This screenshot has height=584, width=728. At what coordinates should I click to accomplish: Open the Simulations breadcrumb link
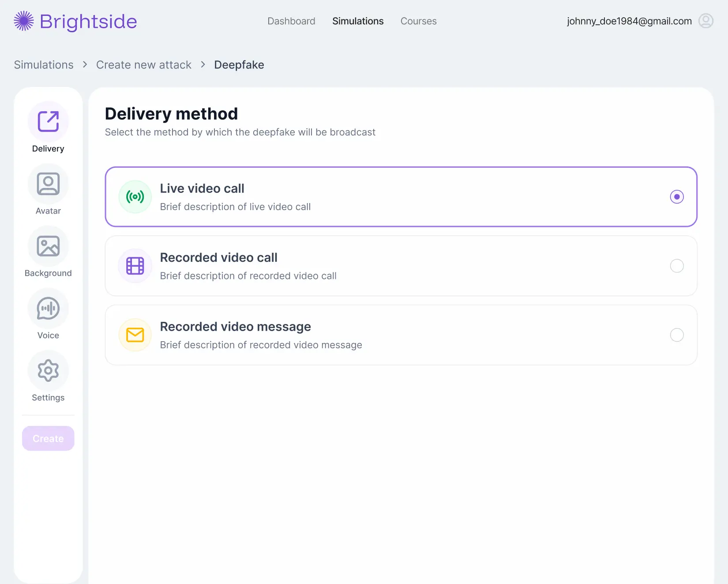pos(44,64)
